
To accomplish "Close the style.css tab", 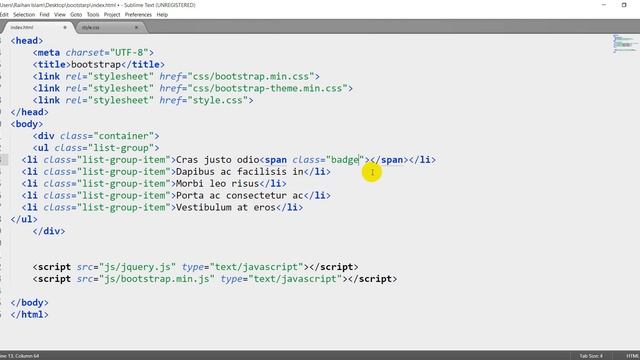I will point(136,27).
